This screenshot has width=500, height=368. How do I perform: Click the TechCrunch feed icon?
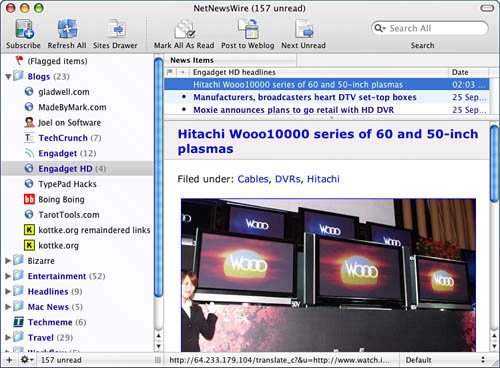tap(29, 138)
